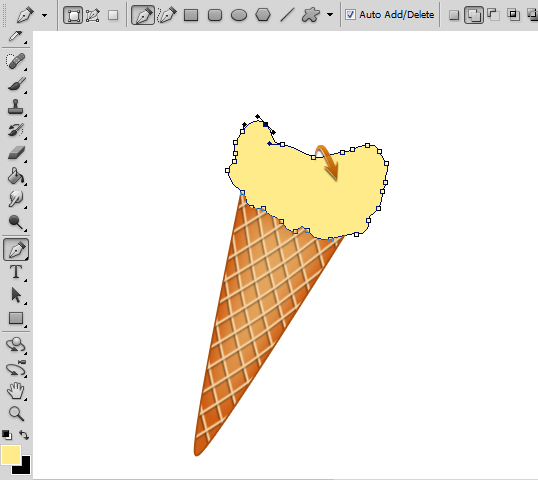Viewport: 538px width, 480px height.
Task: Reset to default foreground and background colors
Action: (7, 435)
